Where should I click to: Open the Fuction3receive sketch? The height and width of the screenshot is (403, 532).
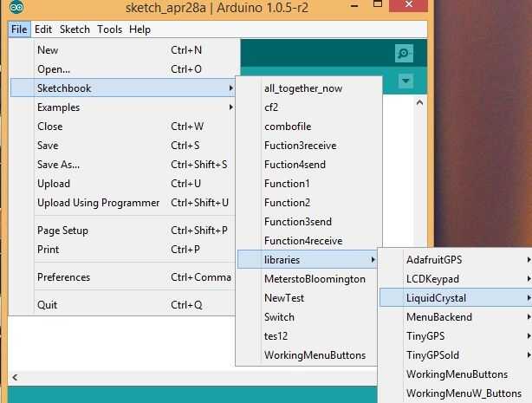click(308, 146)
